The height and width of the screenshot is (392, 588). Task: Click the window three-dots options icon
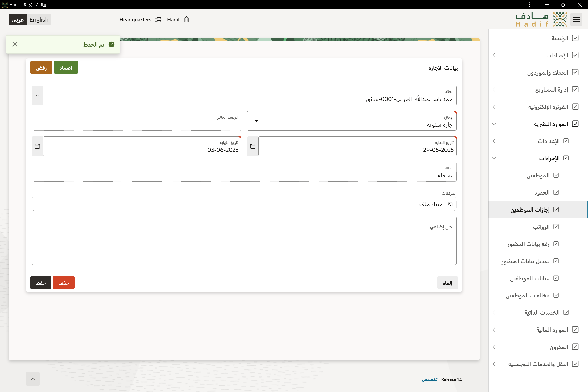point(529,4)
